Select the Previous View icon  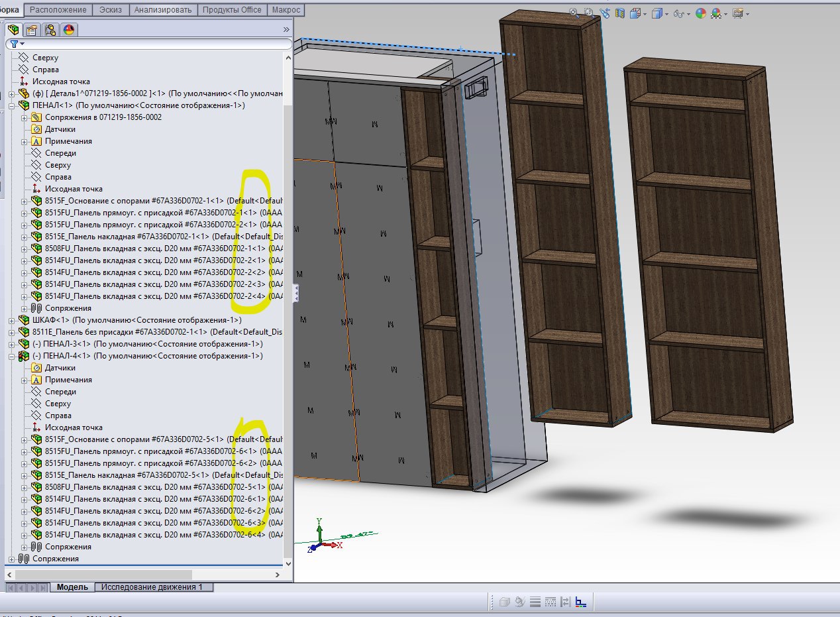click(604, 13)
